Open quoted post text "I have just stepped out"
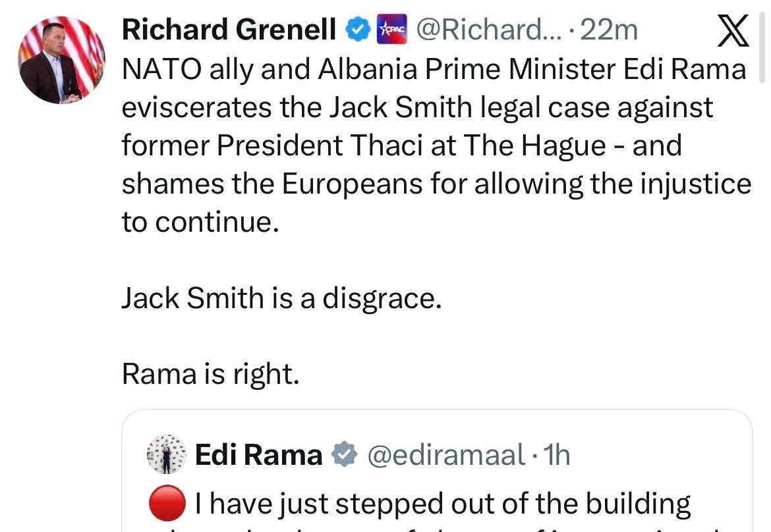 coord(443,504)
